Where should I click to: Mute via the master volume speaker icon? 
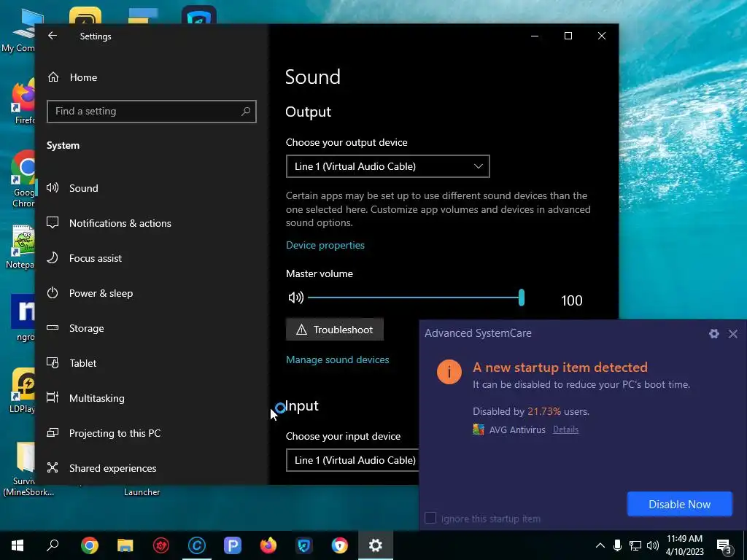[x=295, y=297]
